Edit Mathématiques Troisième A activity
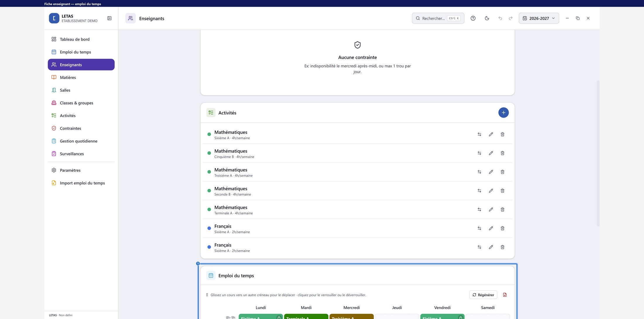644x319 pixels. pos(491,172)
